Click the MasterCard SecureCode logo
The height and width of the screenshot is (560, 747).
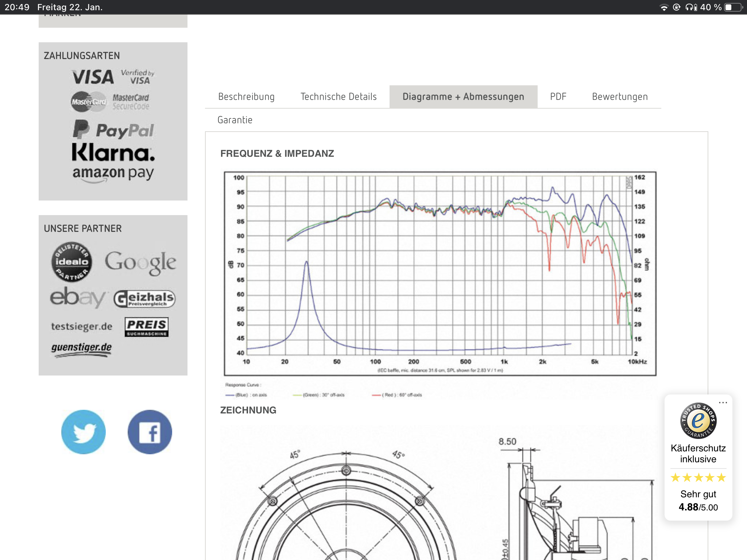click(131, 102)
